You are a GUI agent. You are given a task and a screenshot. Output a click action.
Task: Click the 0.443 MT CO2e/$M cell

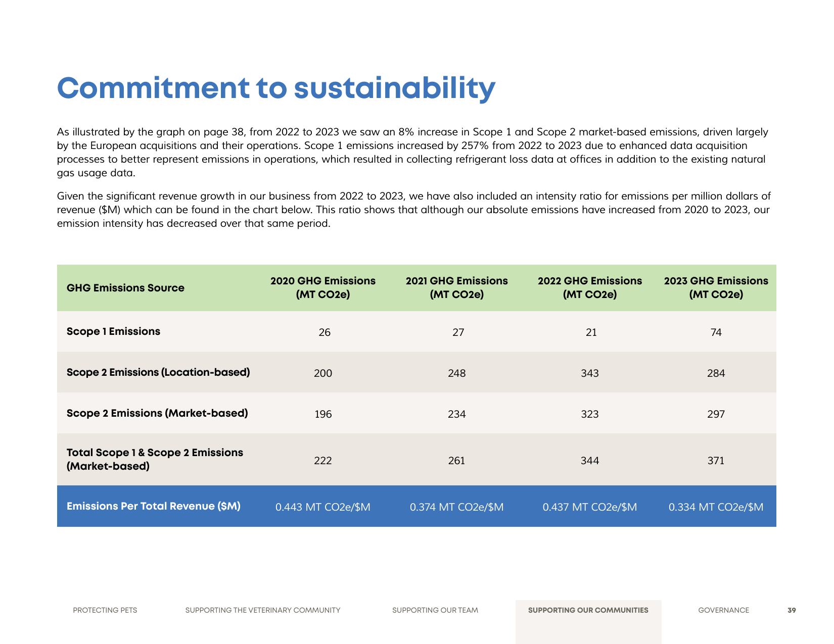coord(323,507)
